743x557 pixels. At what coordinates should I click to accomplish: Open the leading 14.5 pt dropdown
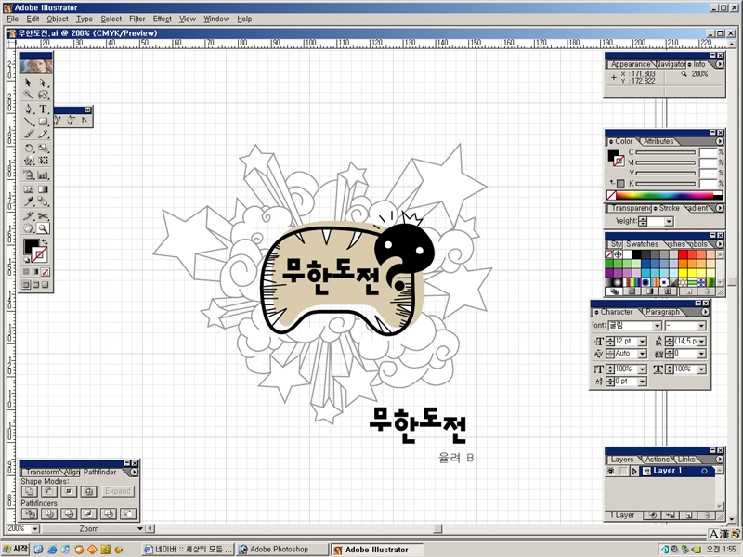(702, 341)
